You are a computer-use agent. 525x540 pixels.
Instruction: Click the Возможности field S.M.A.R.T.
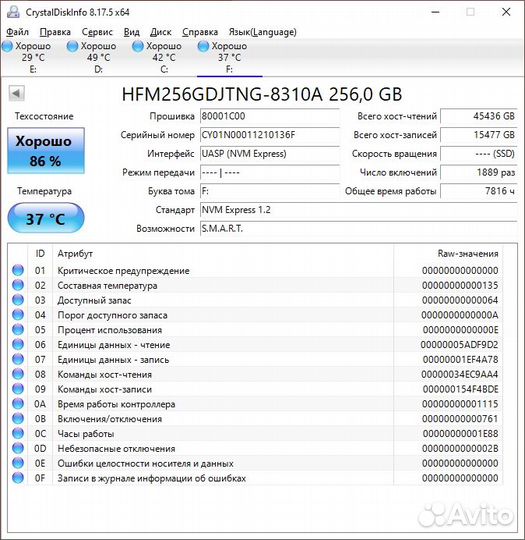[x=358, y=228]
